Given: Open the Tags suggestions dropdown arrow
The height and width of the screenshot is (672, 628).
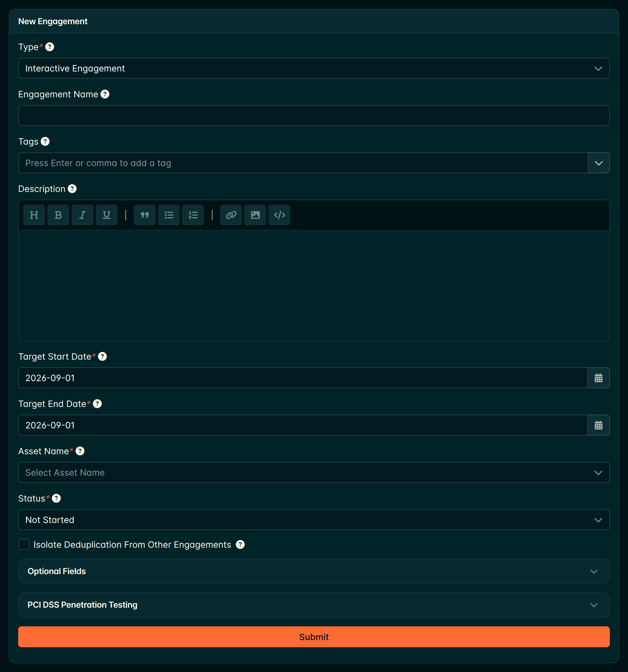Looking at the screenshot, I should 599,163.
